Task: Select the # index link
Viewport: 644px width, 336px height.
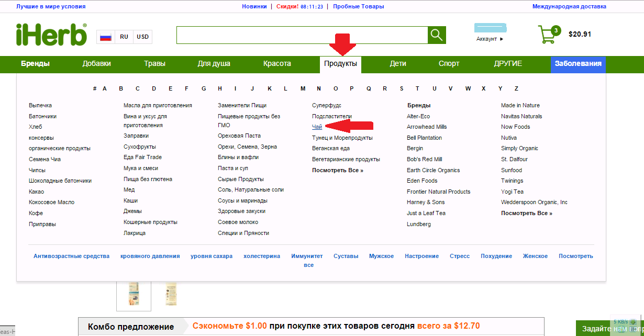Action: click(95, 88)
